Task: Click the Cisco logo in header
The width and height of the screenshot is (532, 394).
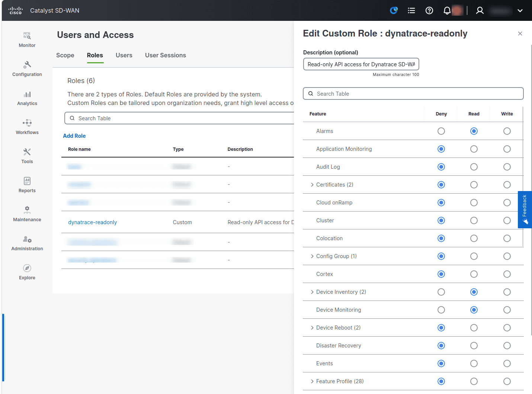Action: pos(16,10)
